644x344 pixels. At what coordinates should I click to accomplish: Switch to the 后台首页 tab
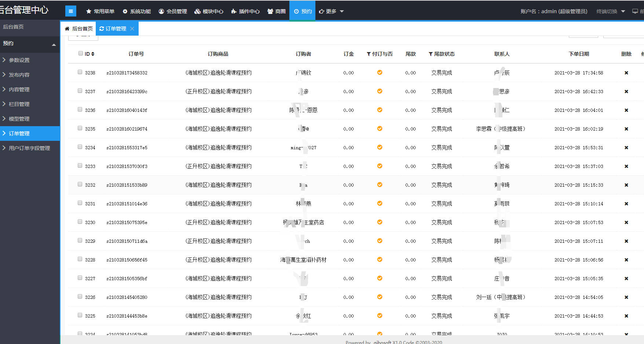[x=78, y=29]
